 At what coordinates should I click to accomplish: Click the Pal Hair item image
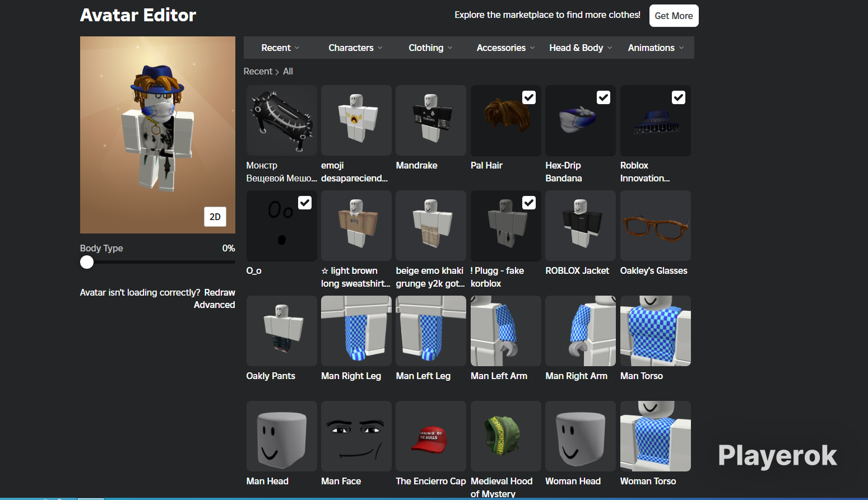506,120
